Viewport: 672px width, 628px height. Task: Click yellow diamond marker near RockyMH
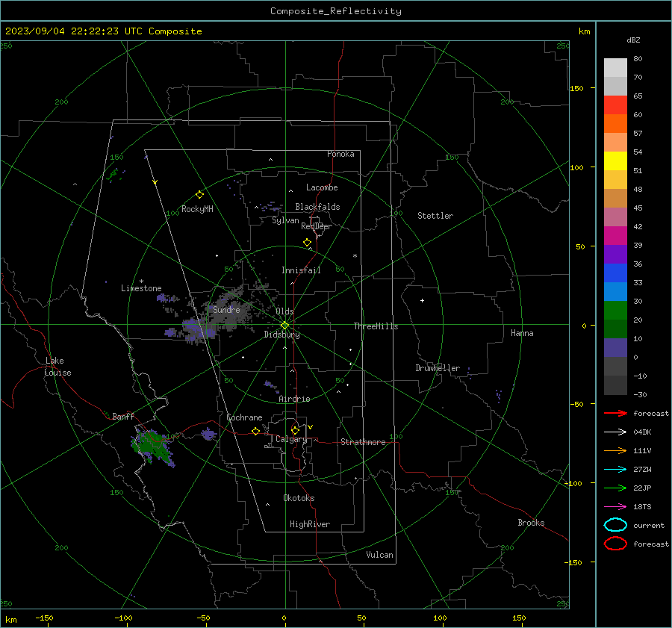tap(199, 195)
